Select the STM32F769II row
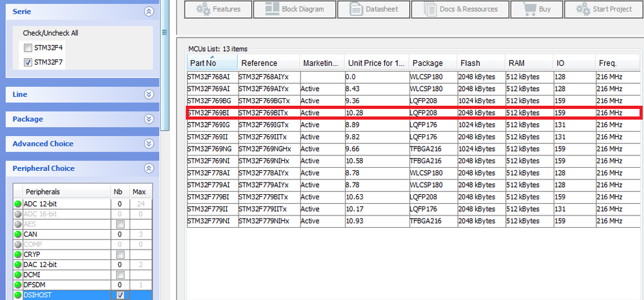Screen dimensions: 644x300 (x=413, y=137)
